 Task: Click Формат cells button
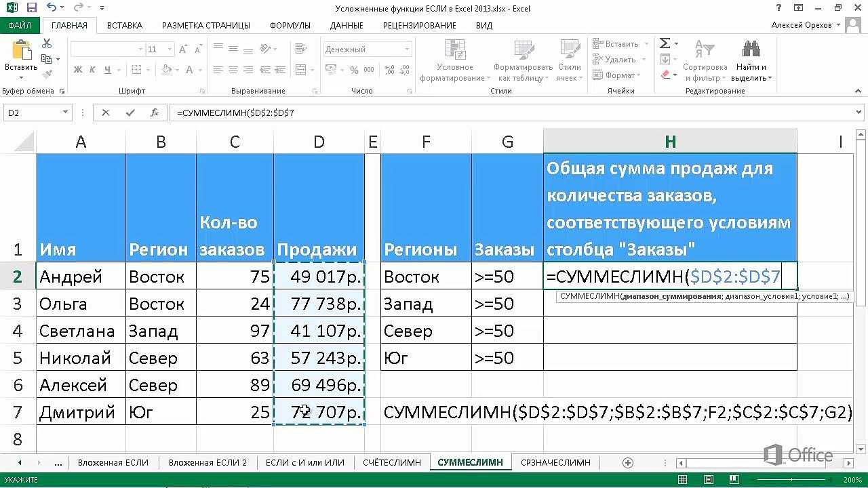pos(616,75)
